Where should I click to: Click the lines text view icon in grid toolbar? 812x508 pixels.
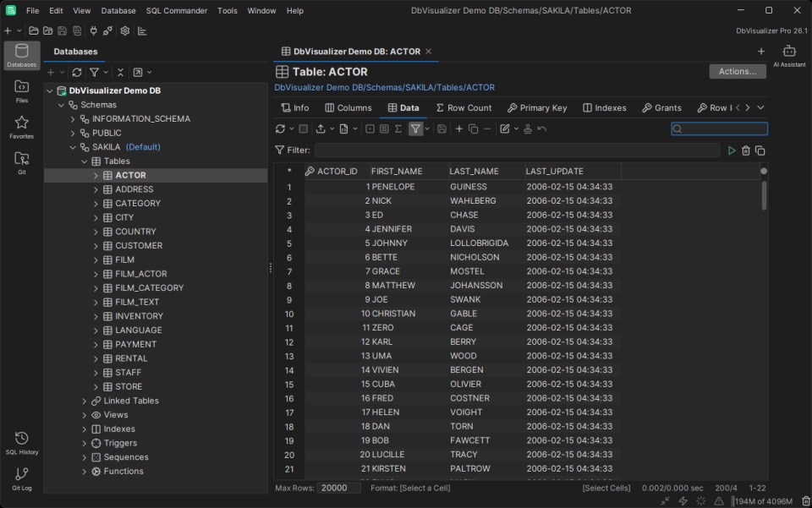coord(384,128)
